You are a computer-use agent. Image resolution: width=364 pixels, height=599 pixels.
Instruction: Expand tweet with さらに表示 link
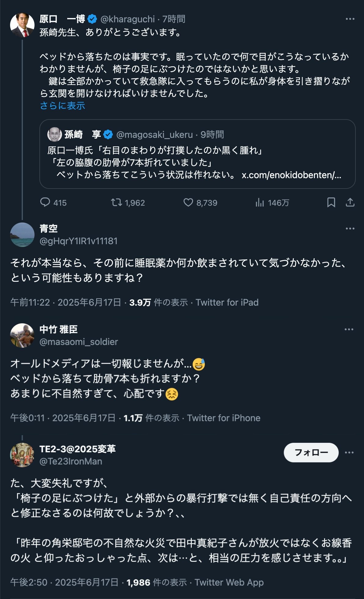click(x=63, y=106)
